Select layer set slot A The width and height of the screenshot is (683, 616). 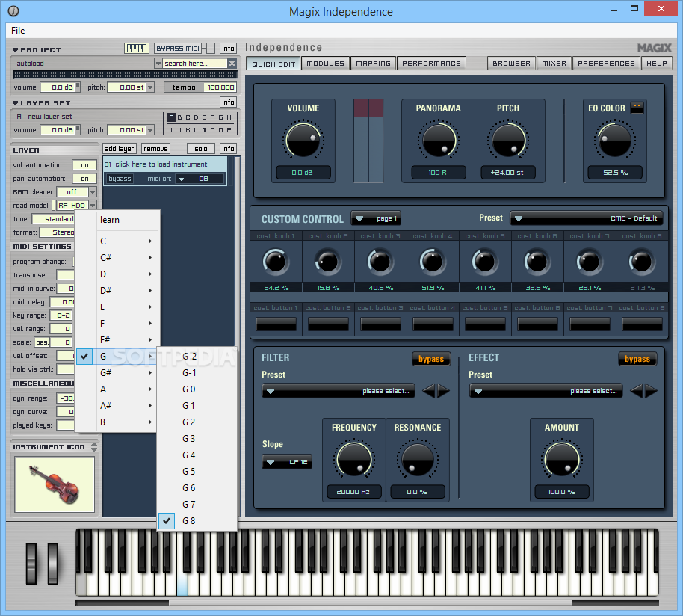[x=171, y=117]
